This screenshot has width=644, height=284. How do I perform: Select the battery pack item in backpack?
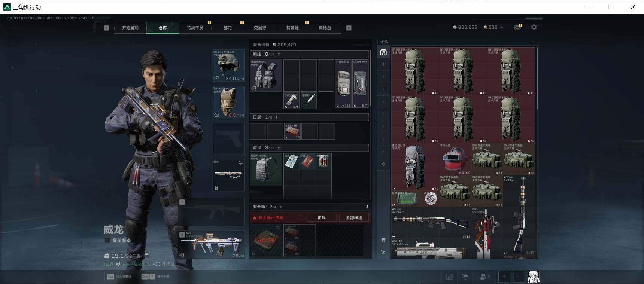324,161
